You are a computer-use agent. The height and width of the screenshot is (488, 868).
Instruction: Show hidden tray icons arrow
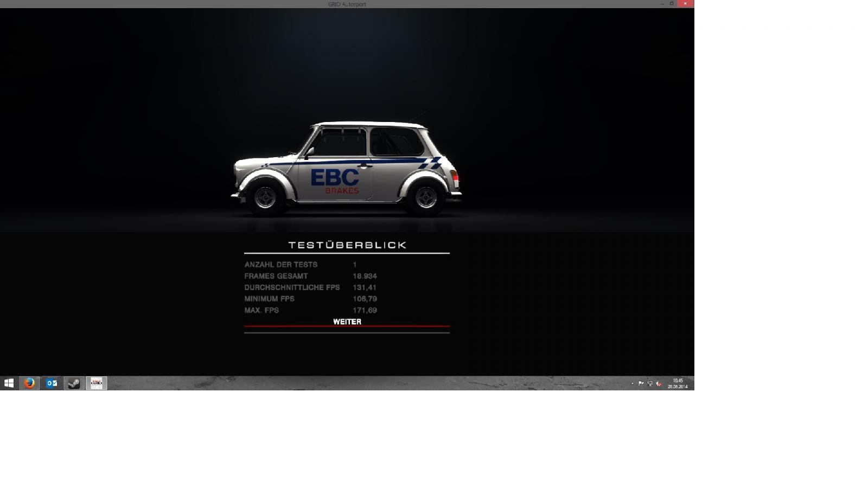pyautogui.click(x=632, y=383)
